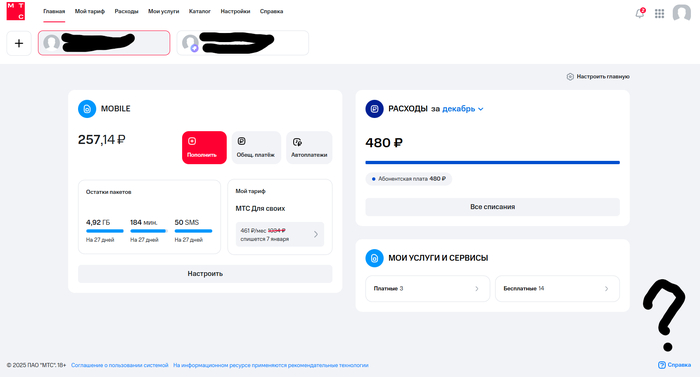Select the second account card
Image resolution: width=700 pixels, height=377 pixels.
click(x=242, y=43)
